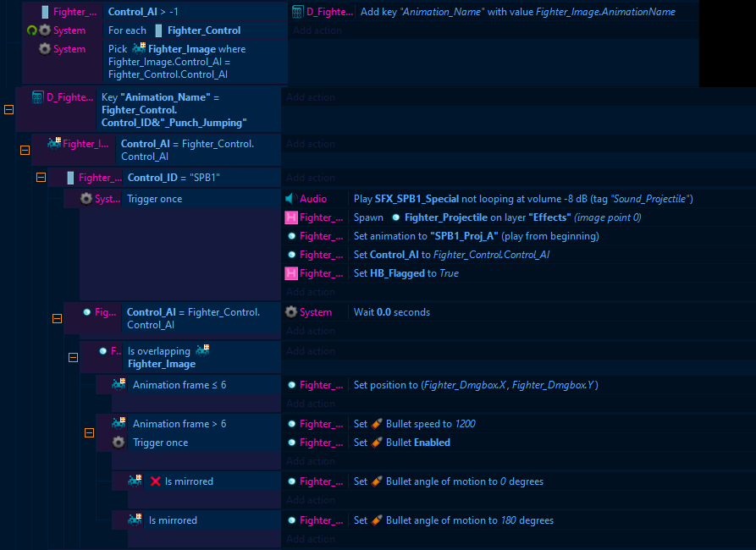756x550 pixels.
Task: Collapse the Fighter_Image Control_AI sub-event
Action: pyautogui.click(x=25, y=151)
